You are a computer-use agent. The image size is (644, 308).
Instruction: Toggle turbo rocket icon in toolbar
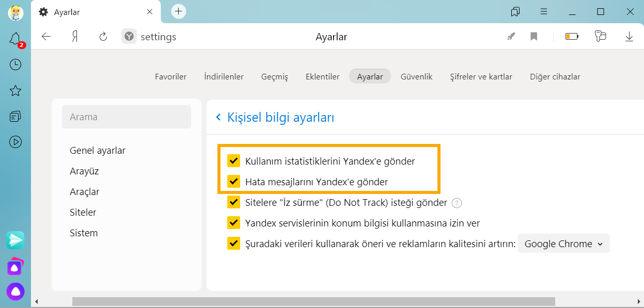pyautogui.click(x=511, y=37)
